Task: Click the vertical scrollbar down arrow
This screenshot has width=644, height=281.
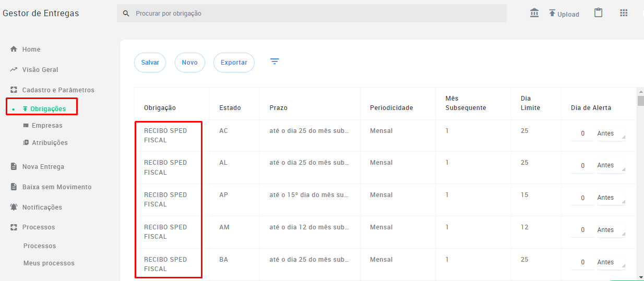Action: coord(640,277)
